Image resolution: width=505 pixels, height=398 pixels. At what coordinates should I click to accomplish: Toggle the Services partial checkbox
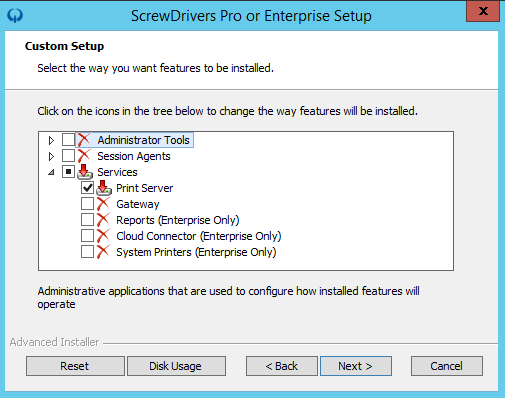tap(68, 172)
